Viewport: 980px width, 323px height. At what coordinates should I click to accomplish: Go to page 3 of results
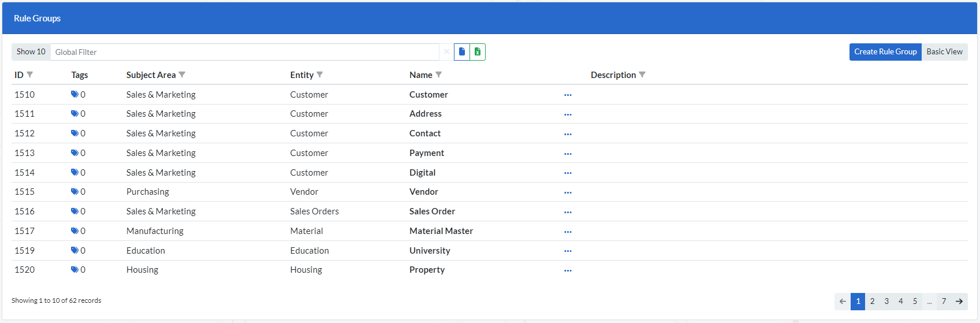click(x=886, y=302)
